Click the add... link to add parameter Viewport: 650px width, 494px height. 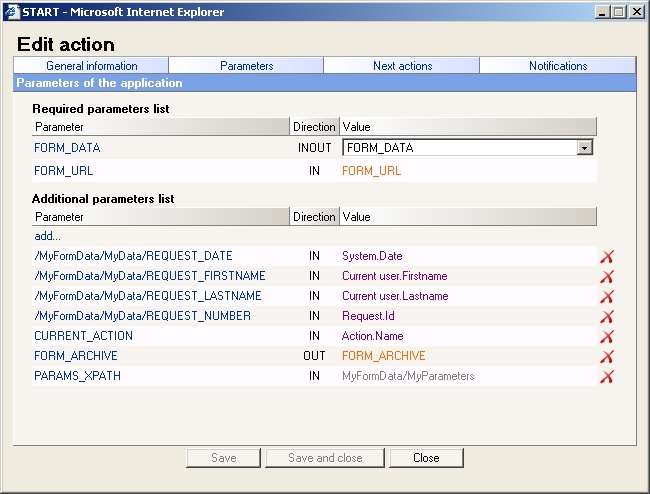tap(47, 236)
